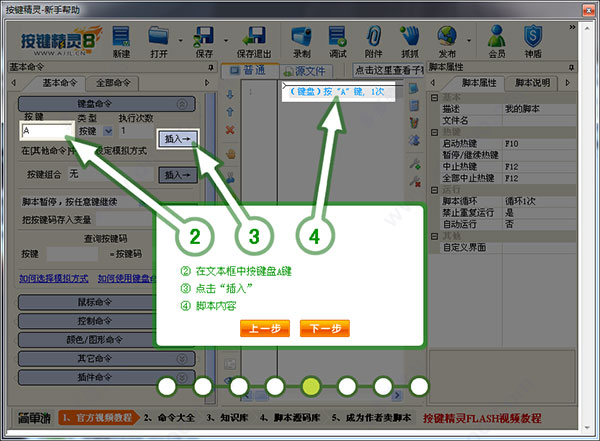Click the 执行次数 field
Image resolution: width=600 pixels, height=441 pixels.
coord(136,131)
